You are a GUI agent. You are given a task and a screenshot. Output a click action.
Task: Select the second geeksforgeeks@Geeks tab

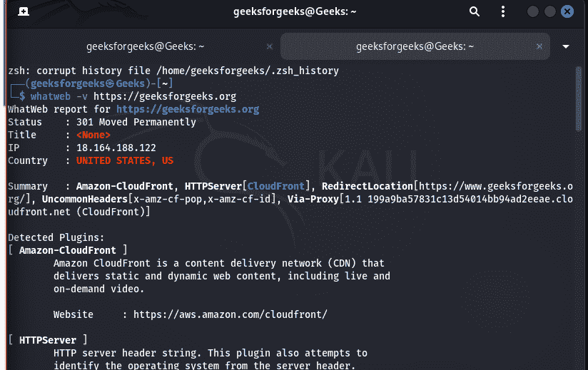click(415, 46)
